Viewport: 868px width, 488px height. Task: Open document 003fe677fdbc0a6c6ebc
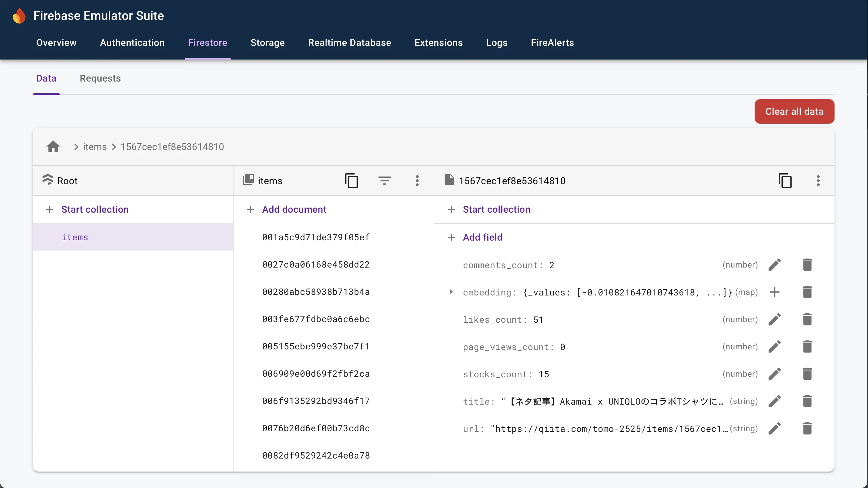pos(316,319)
